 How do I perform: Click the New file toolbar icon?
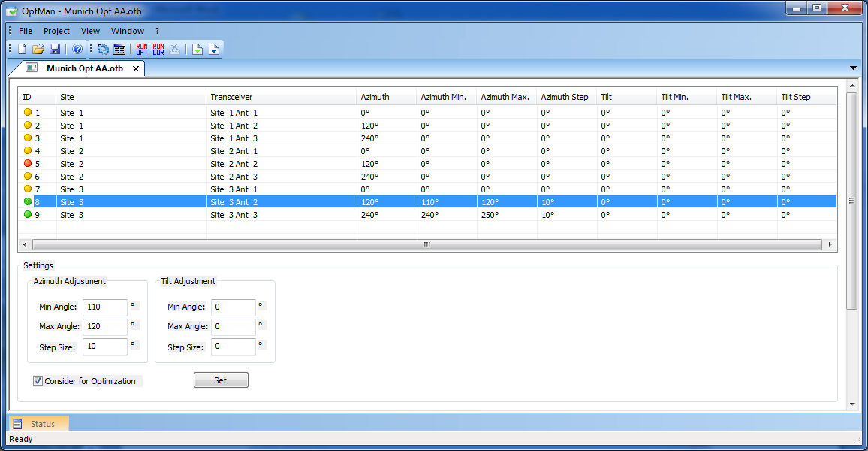click(23, 50)
